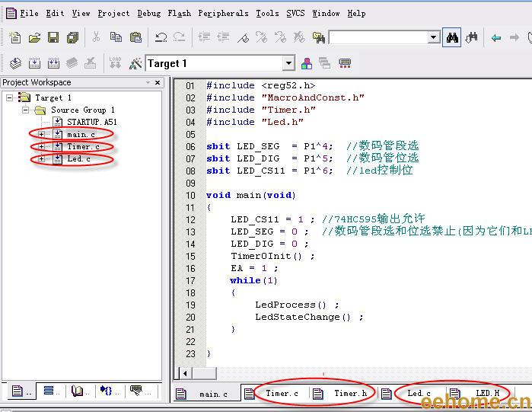
Task: Click the Paste clipboard icon
Action: (135, 37)
